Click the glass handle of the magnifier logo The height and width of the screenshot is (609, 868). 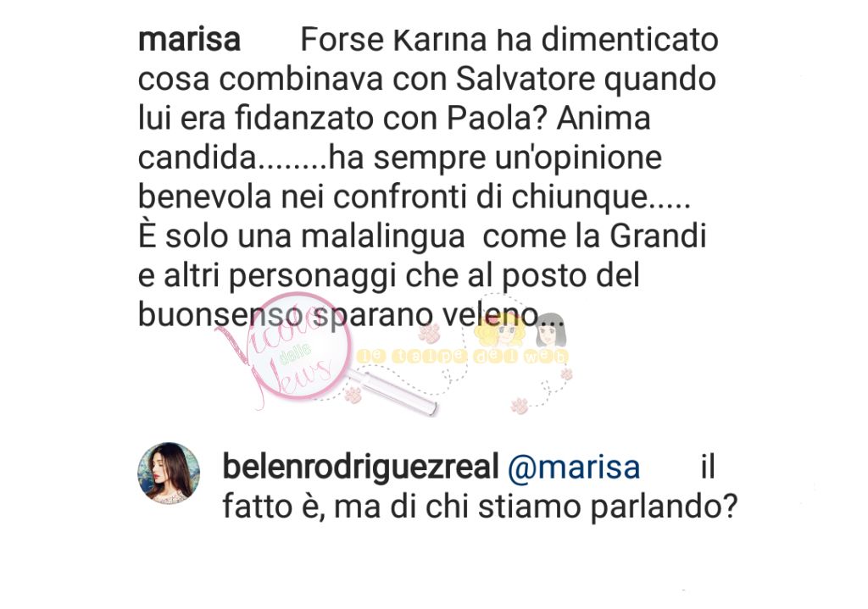pyautogui.click(x=395, y=392)
